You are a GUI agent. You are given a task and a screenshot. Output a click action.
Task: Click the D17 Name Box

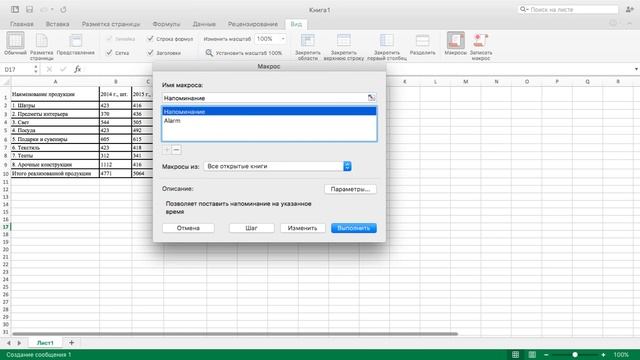17,69
